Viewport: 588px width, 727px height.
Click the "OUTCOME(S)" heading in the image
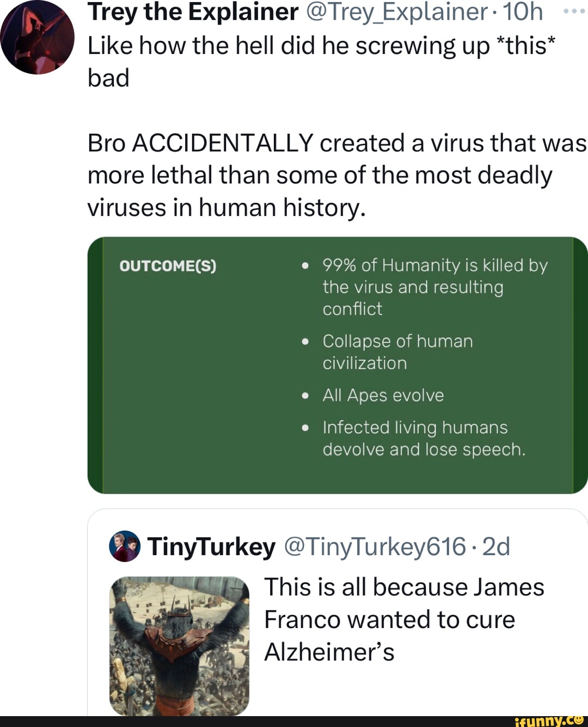pyautogui.click(x=168, y=266)
